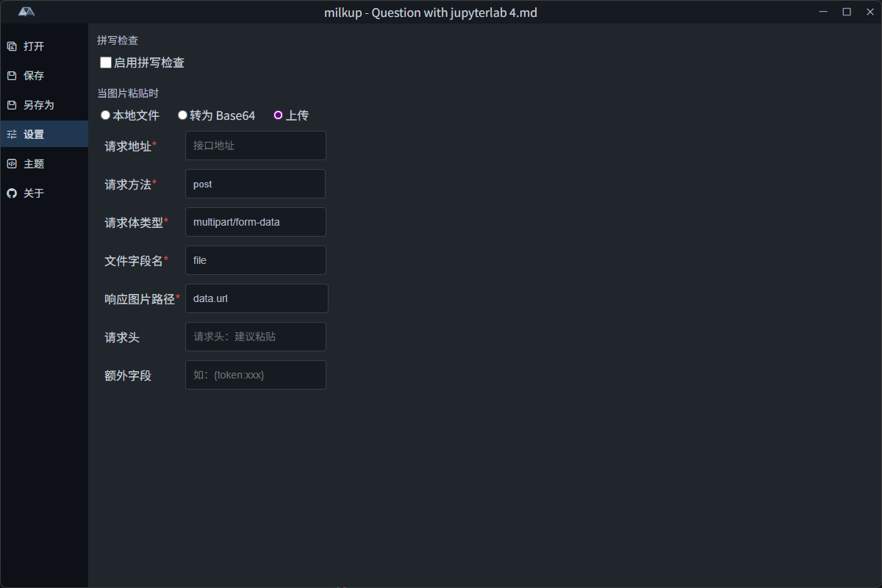
Task: Click the 请求头 field label
Action: pyautogui.click(x=122, y=337)
